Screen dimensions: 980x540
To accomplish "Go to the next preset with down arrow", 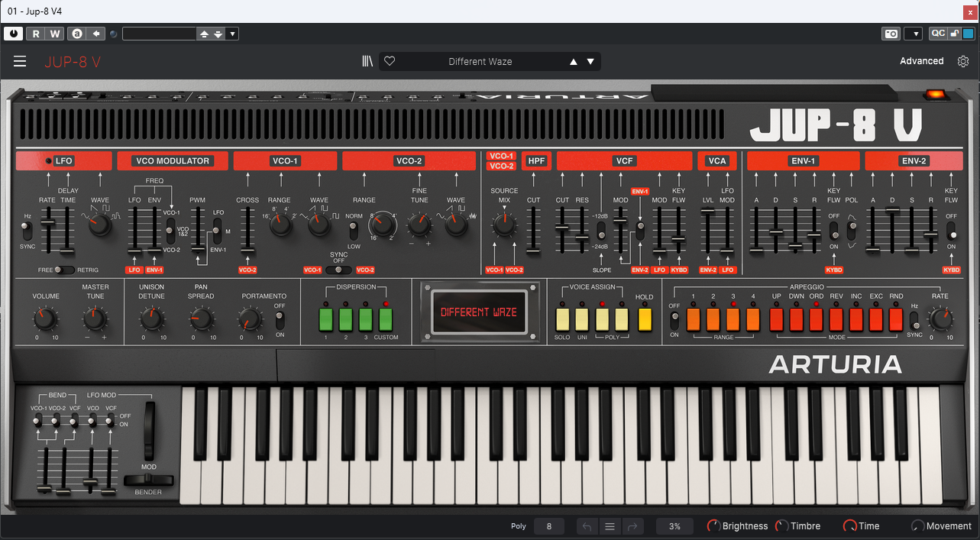I will 590,62.
